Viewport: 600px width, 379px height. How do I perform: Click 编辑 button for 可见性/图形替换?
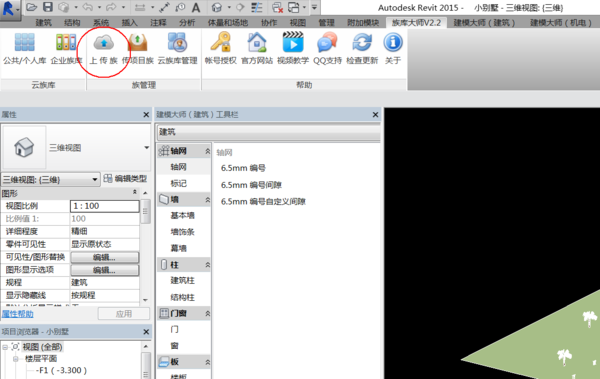(104, 257)
